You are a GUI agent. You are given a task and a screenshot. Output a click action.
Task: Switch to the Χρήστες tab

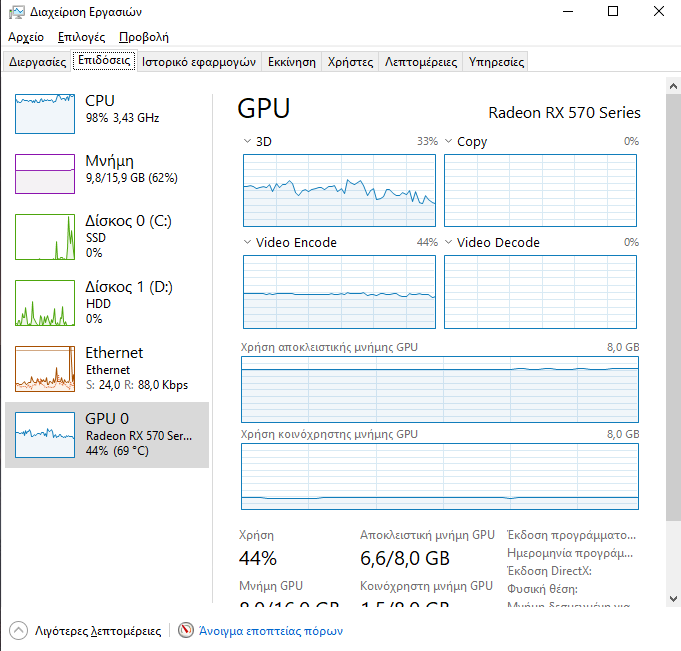click(350, 62)
